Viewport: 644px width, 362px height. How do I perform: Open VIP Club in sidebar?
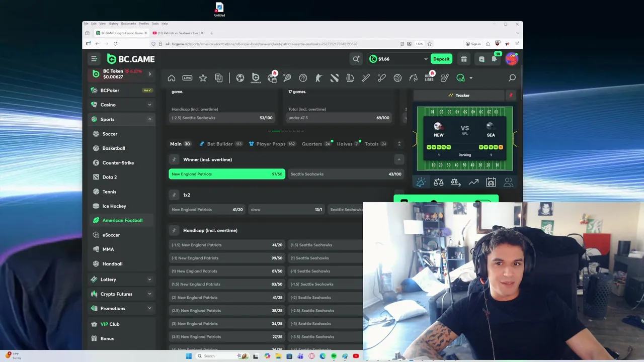pyautogui.click(x=121, y=324)
